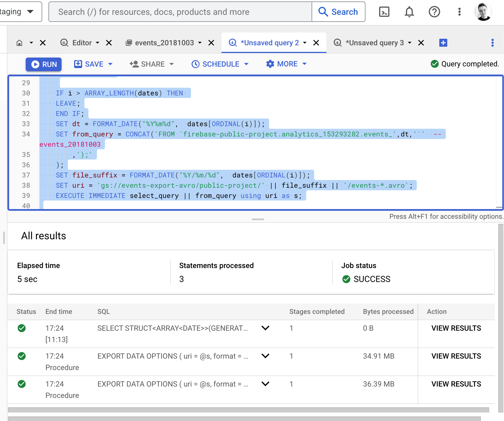The height and width of the screenshot is (421, 504).
Task: Switch to the Unsaved query 3 tab
Action: coord(374,43)
